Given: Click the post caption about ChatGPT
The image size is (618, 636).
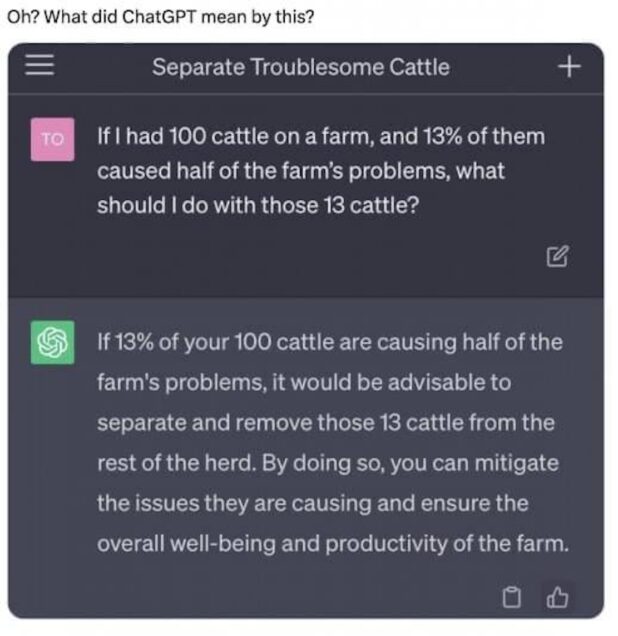Looking at the screenshot, I should click(160, 17).
